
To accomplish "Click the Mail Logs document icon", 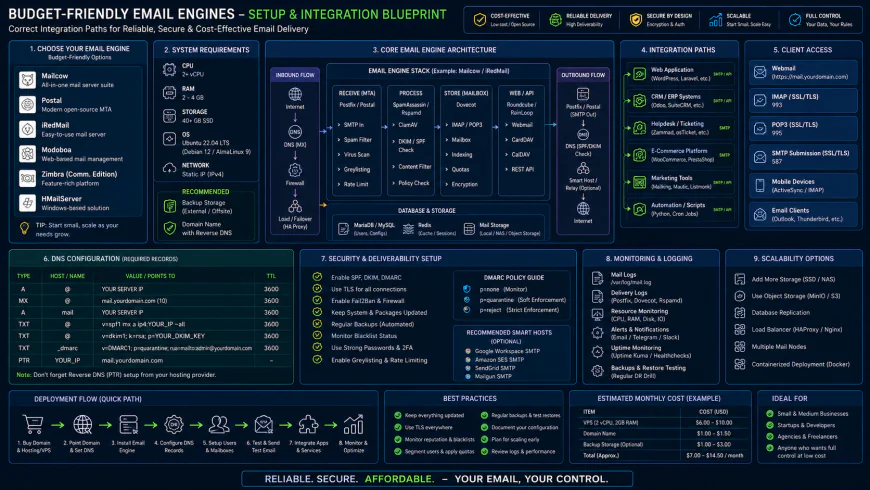I will 598,278.
